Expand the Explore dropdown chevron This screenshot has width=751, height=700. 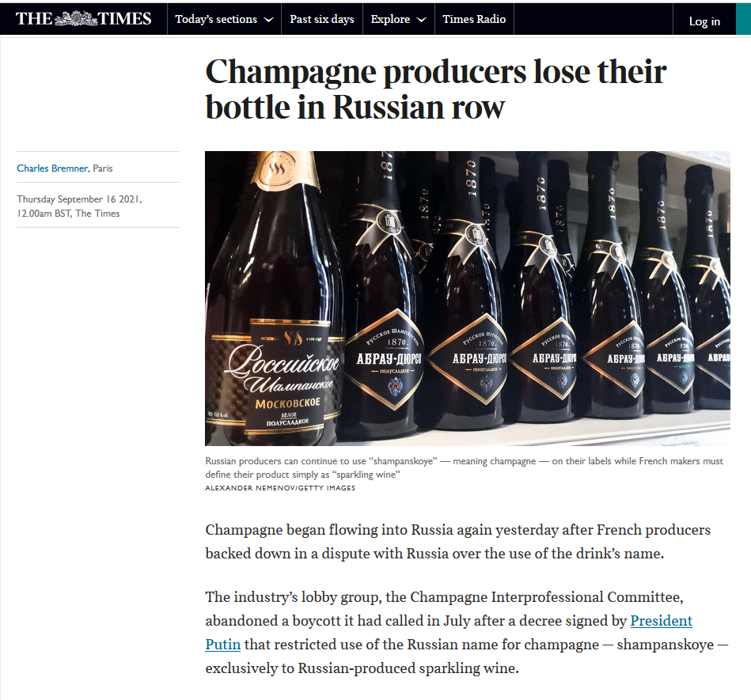421,20
